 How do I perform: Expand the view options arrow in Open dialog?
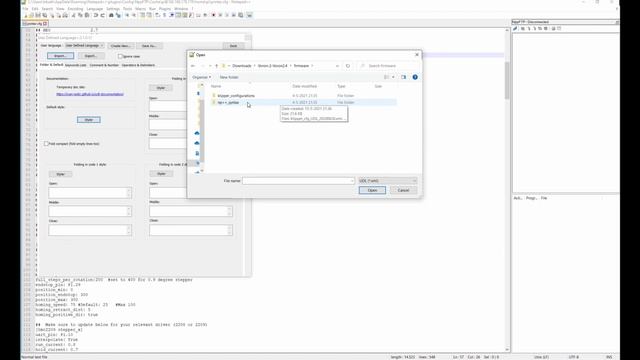coord(393,77)
